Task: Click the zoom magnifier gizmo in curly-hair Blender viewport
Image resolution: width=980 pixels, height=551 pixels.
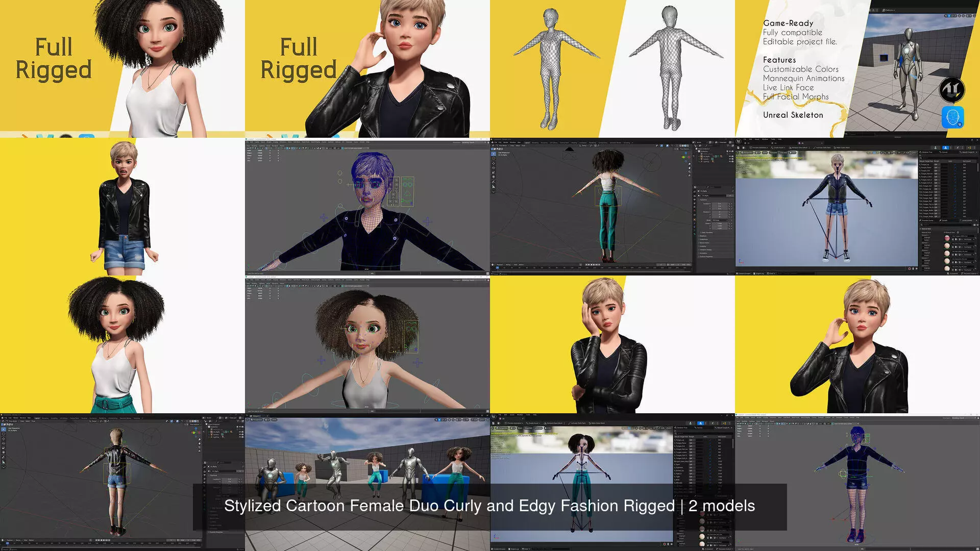Action: tap(689, 164)
